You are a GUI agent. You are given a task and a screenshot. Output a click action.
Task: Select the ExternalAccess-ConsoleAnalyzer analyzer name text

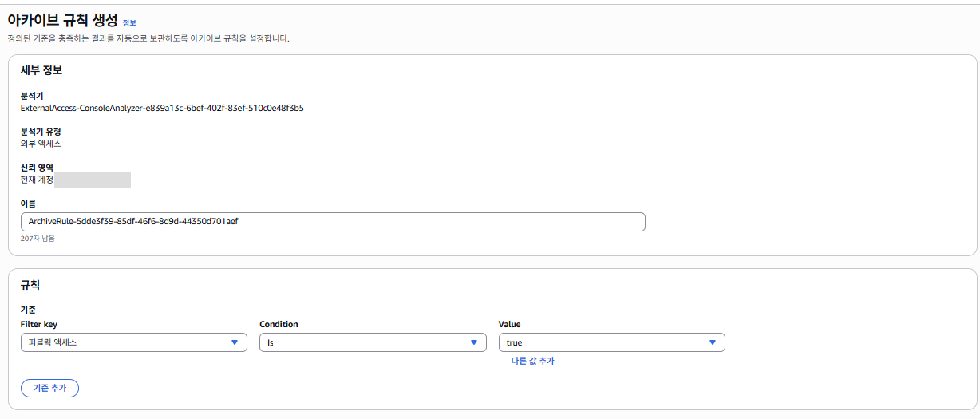click(x=162, y=108)
